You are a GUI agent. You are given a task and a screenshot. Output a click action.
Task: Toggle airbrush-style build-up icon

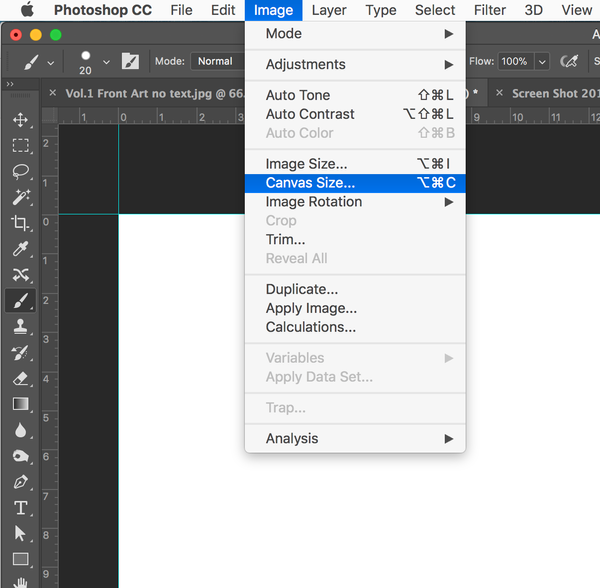569,61
